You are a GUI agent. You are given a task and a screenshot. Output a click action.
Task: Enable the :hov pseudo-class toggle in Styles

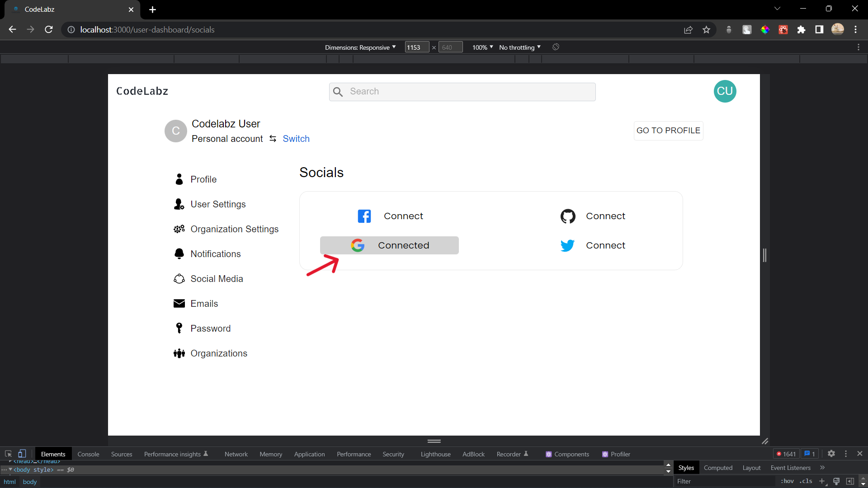click(x=787, y=481)
